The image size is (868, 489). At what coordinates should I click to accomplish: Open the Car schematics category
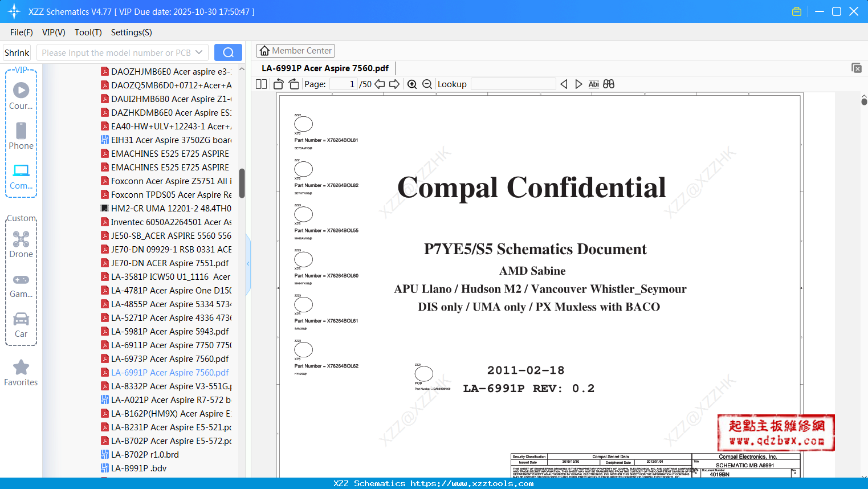21,325
